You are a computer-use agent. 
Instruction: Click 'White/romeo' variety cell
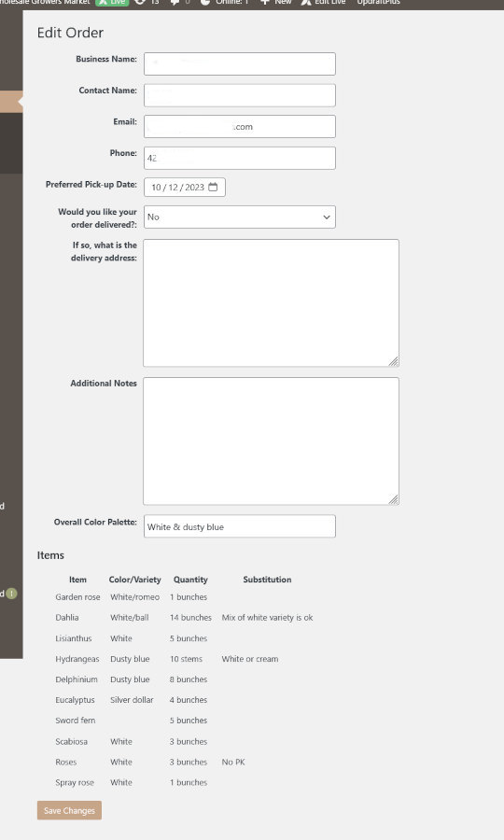(x=135, y=596)
